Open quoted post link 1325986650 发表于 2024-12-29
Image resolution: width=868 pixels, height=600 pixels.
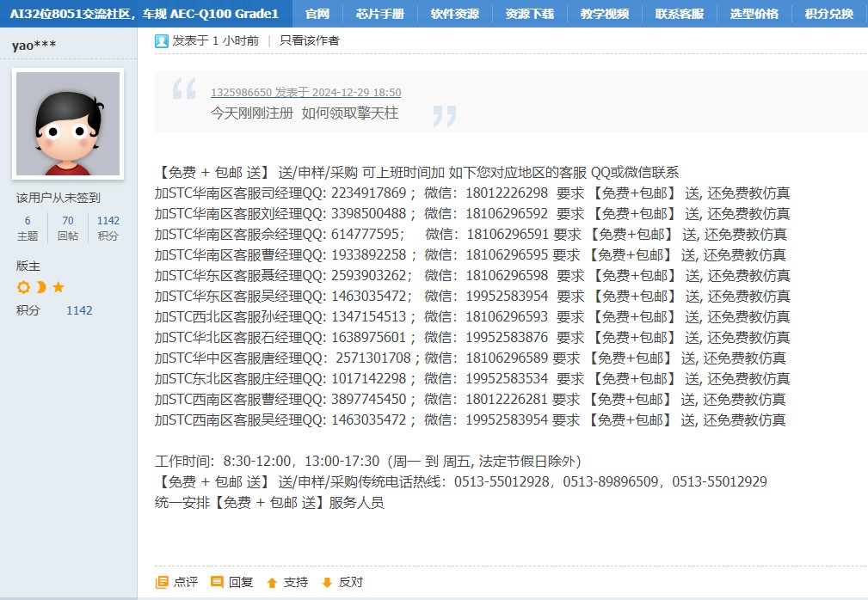tap(306, 92)
